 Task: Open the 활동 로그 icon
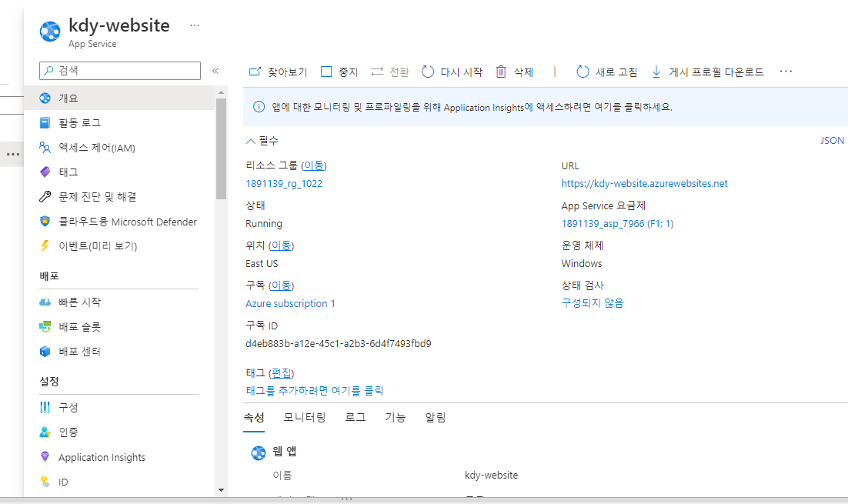45,123
